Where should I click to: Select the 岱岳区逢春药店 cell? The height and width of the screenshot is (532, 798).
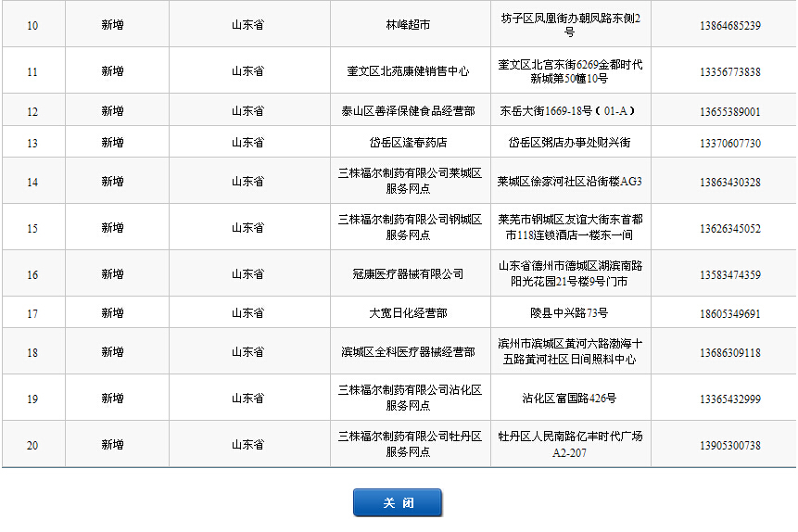pos(409,143)
